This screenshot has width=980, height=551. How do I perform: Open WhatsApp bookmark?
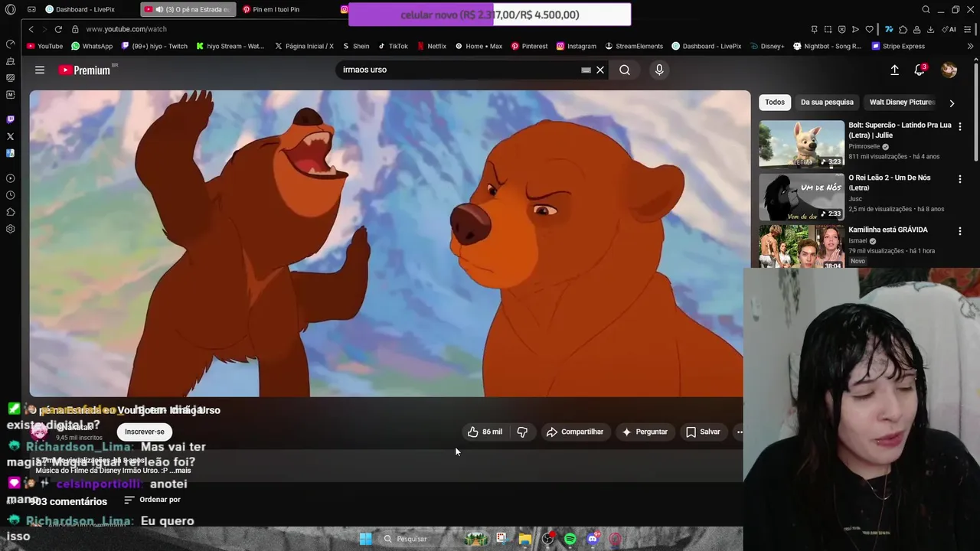tap(91, 46)
